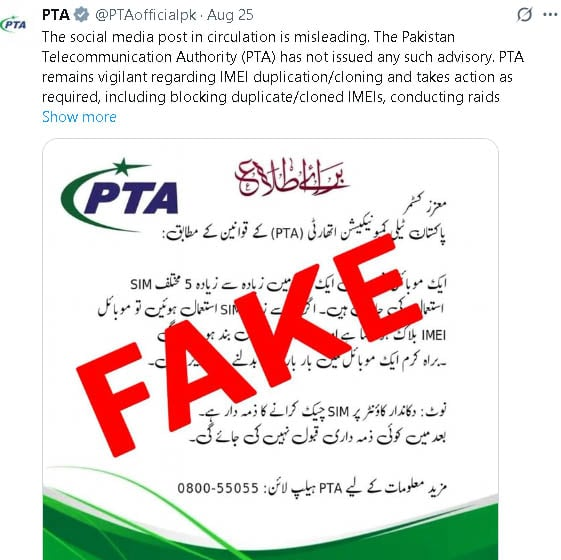The width and height of the screenshot is (561, 560).
Task: Click the green star on the notice logo
Action: click(x=122, y=167)
